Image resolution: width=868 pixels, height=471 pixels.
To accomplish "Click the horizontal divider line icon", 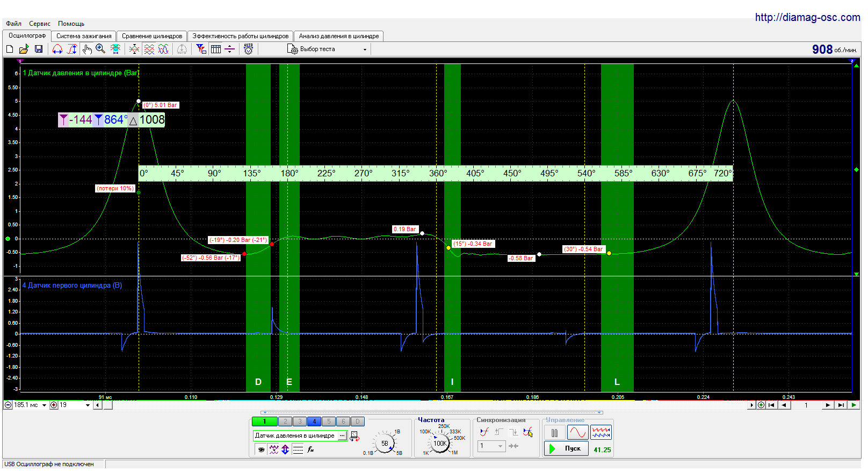I will [x=229, y=49].
